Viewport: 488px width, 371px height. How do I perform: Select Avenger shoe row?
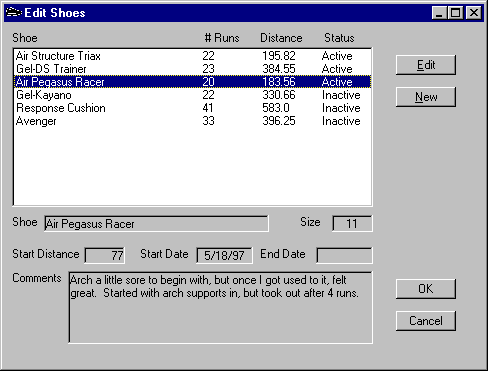(x=193, y=121)
